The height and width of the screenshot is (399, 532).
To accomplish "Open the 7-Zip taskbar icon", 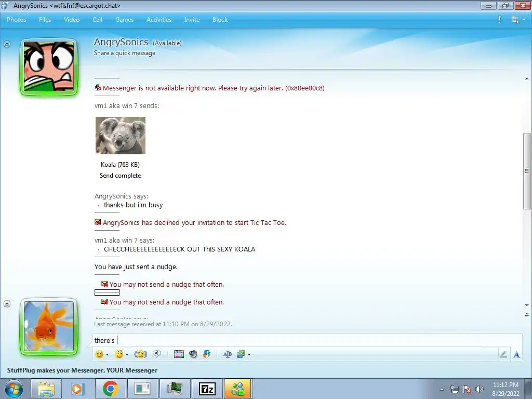I will pyautogui.click(x=207, y=389).
